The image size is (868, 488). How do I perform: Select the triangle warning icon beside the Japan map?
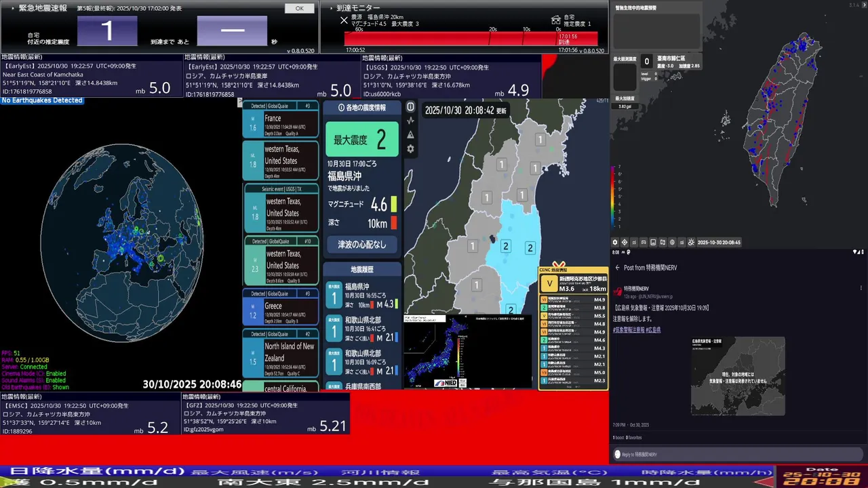point(410,135)
